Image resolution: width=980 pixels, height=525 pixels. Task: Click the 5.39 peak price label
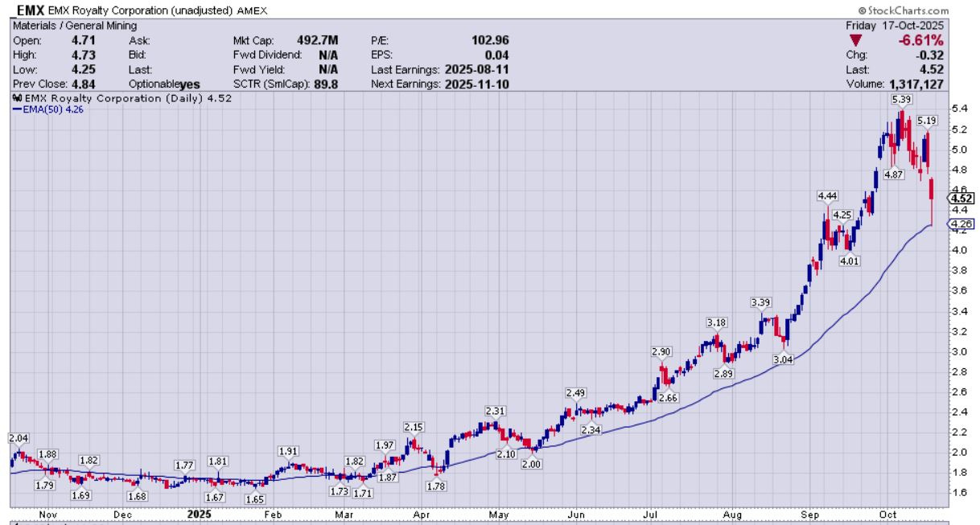[900, 99]
